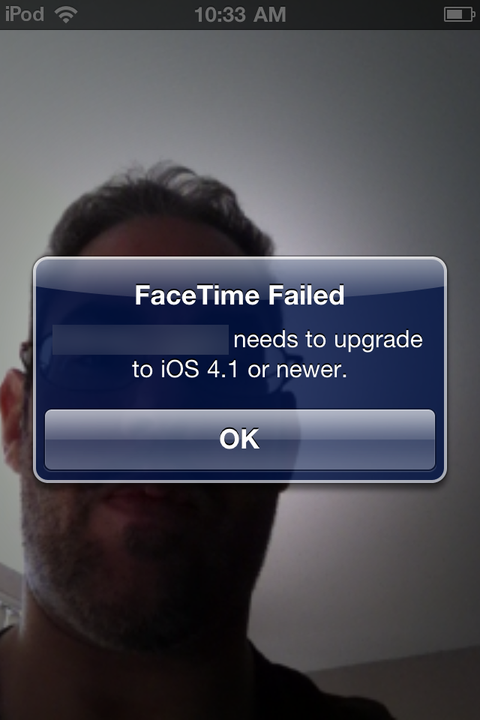Image resolution: width=480 pixels, height=720 pixels.
Task: Tap the OK button in alert
Action: (x=240, y=439)
